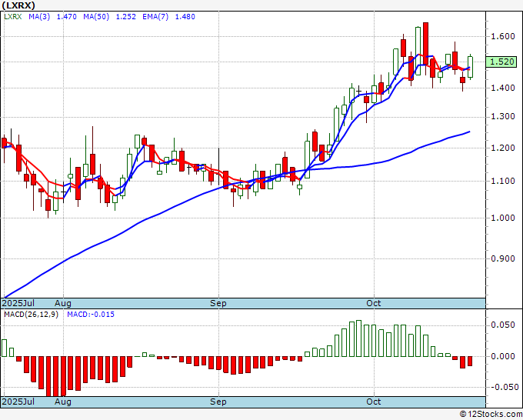Screen dimensions: 523x420
Task: Click the EMA(7) legend label
Action: coord(155,17)
